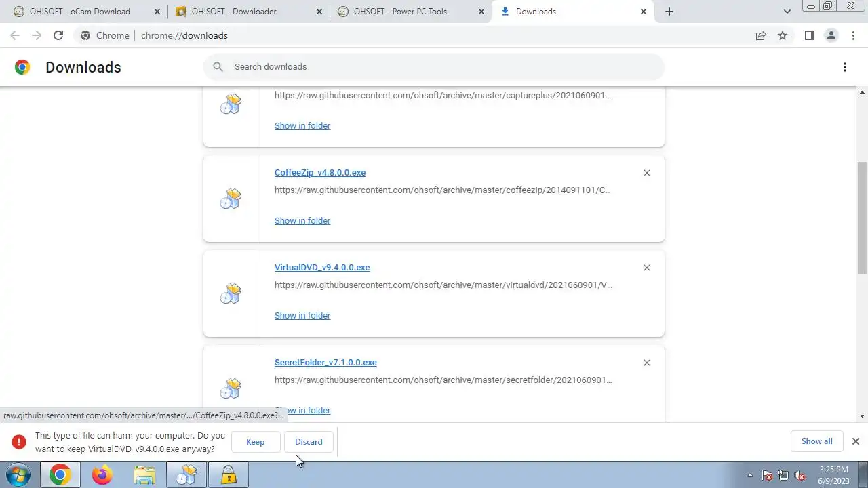Close the OH!SOFT Downloader tab
The width and height of the screenshot is (868, 488).
319,12
